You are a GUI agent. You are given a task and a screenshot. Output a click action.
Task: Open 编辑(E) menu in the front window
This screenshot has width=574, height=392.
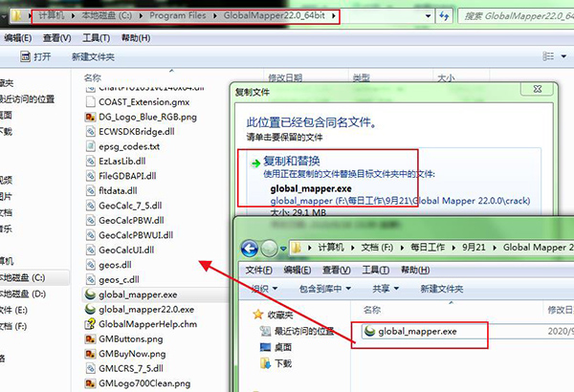click(x=298, y=270)
